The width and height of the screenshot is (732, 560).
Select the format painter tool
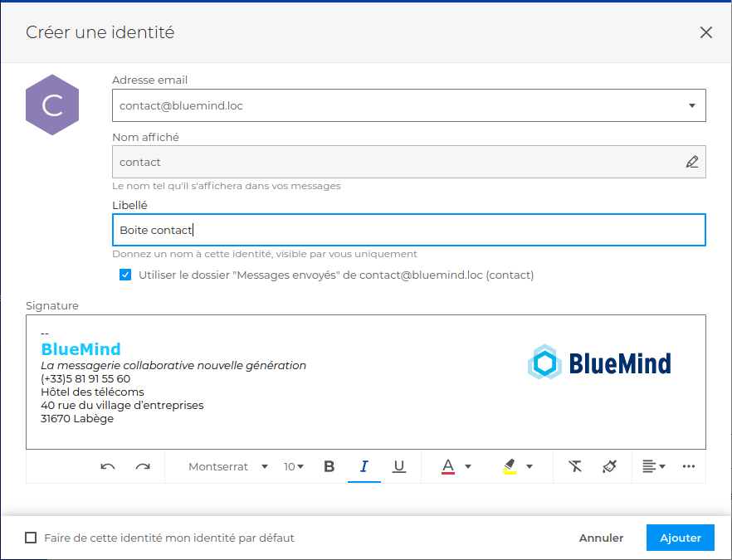[x=609, y=466]
